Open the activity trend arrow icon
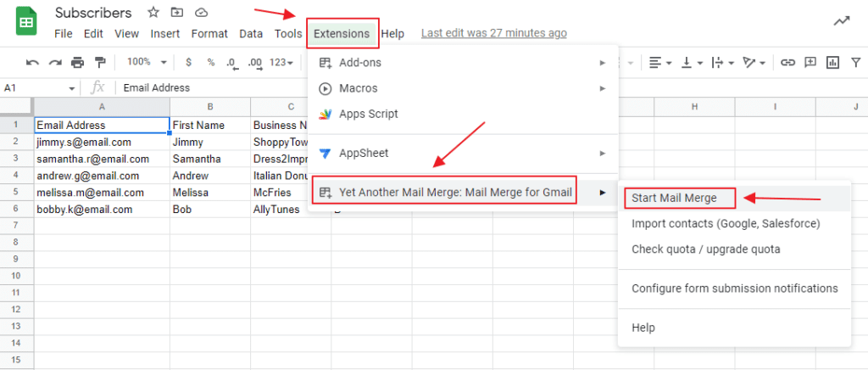The height and width of the screenshot is (370, 868). [842, 21]
